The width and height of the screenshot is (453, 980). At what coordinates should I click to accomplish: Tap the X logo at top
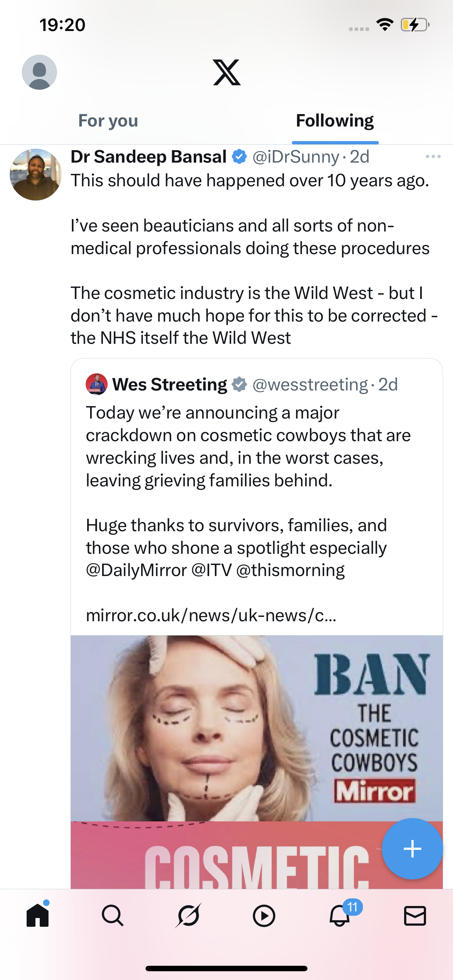click(x=226, y=72)
